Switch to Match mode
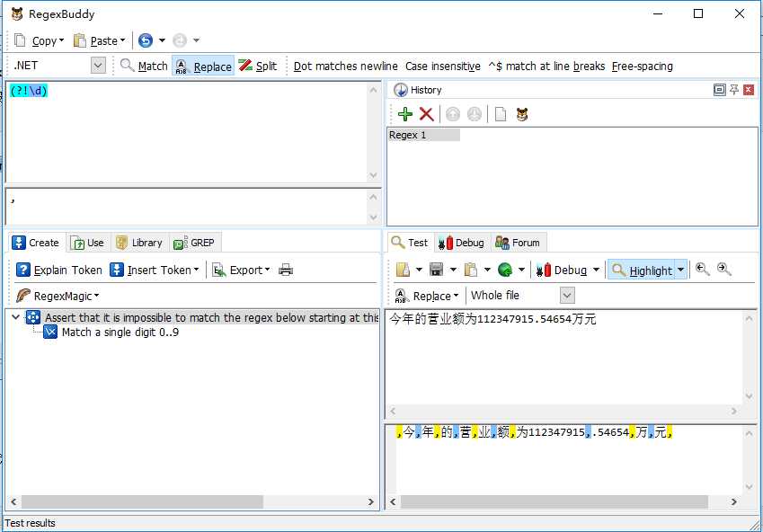The height and width of the screenshot is (532, 763). pyautogui.click(x=144, y=66)
